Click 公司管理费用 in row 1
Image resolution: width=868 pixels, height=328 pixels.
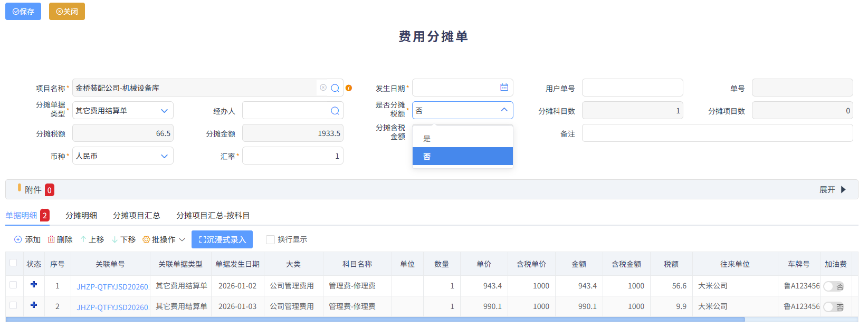tap(292, 286)
